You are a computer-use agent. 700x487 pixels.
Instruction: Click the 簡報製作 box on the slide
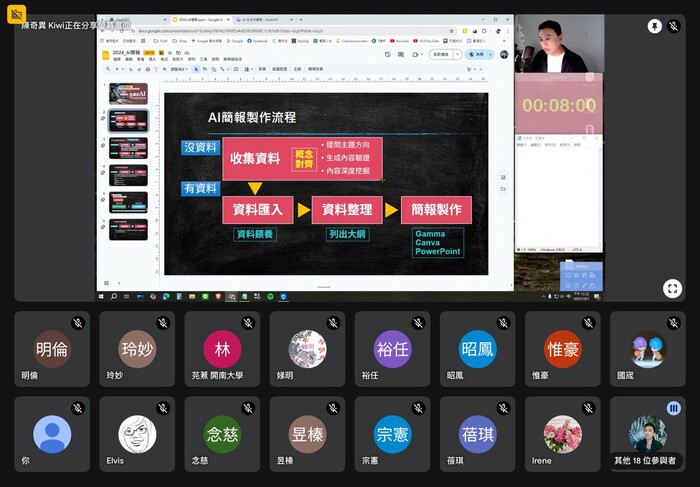point(435,210)
